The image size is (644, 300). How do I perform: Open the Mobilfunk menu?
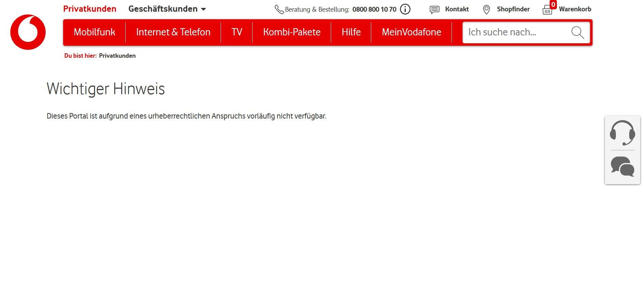pyautogui.click(x=94, y=32)
